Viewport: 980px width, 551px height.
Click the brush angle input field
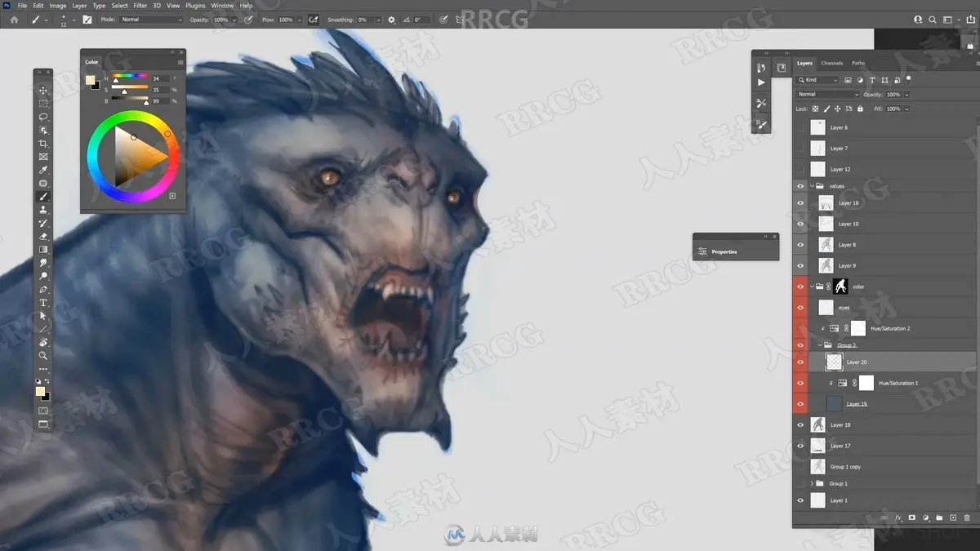tap(421, 20)
